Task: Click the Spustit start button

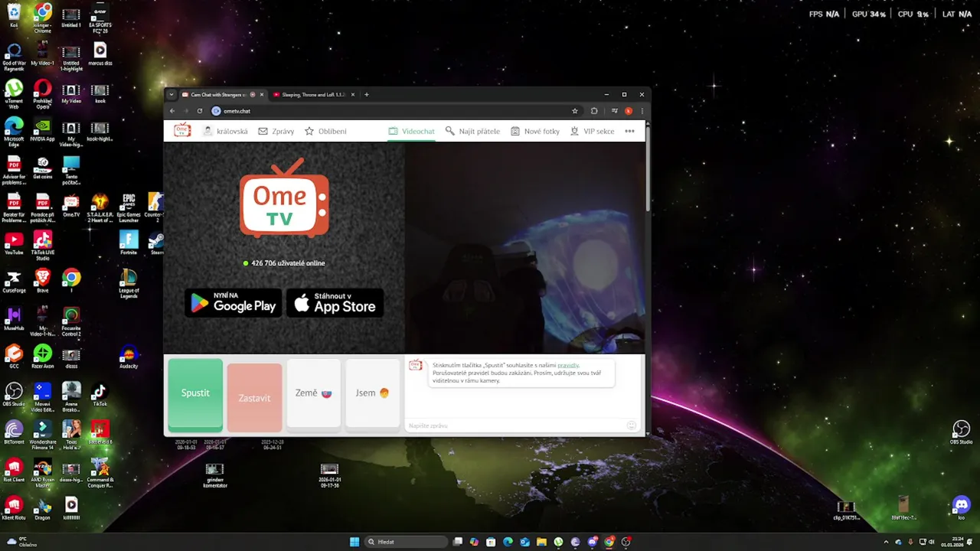Action: [195, 393]
